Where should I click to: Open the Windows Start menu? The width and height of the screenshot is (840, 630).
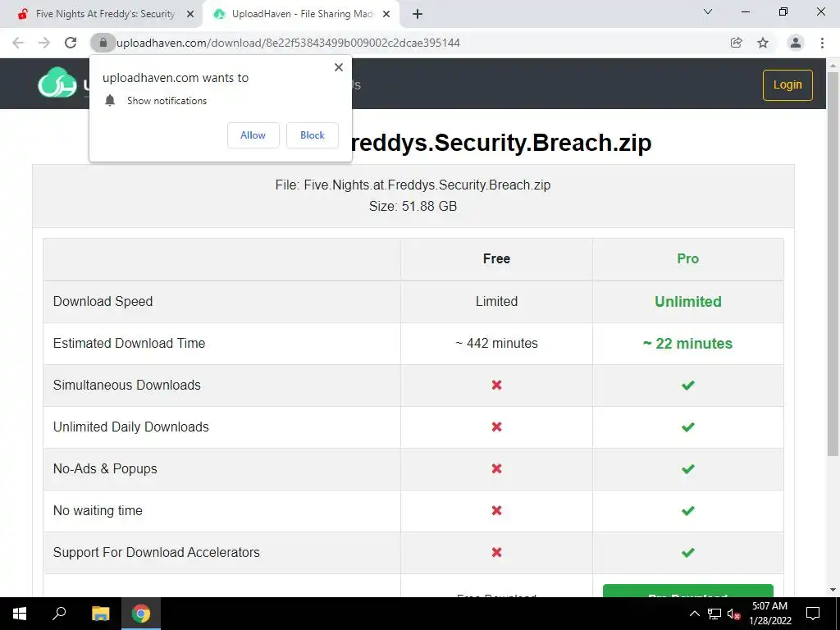tap(20, 614)
